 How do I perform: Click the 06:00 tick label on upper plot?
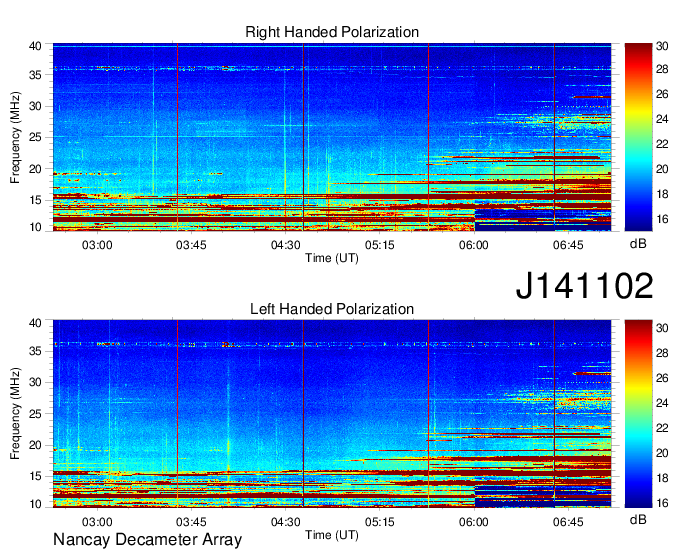point(474,245)
